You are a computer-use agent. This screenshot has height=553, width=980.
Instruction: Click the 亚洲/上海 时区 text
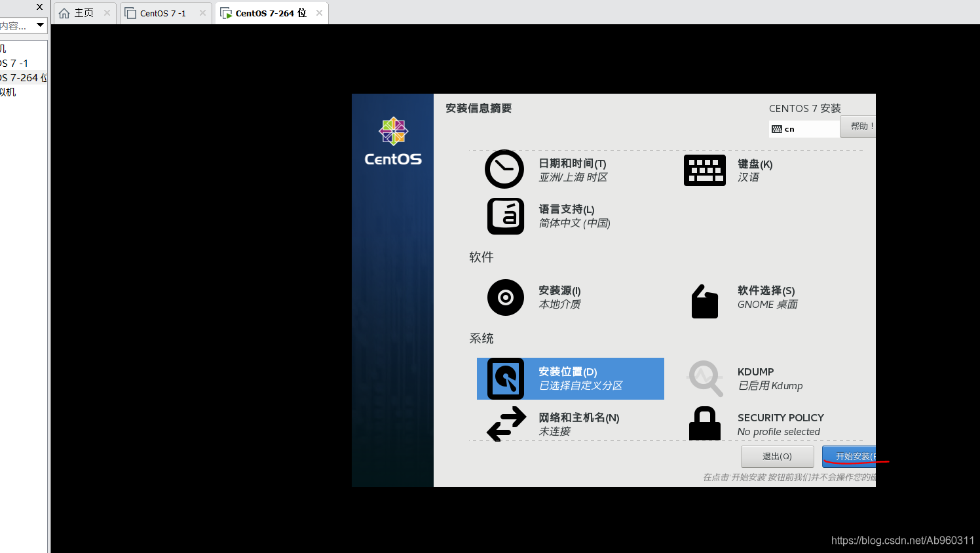[573, 178]
